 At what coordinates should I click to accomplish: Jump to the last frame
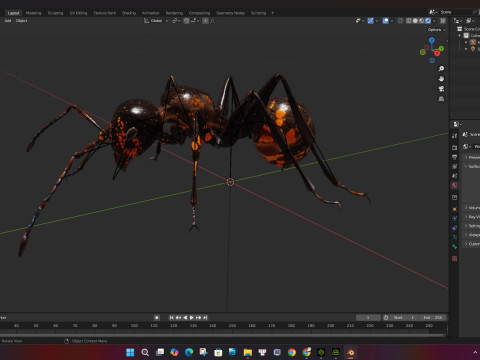click(x=205, y=318)
